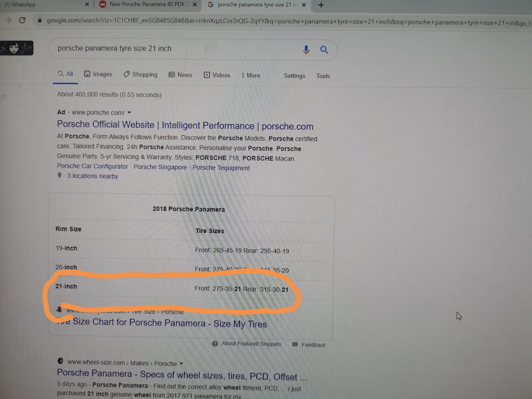532x399 pixels.
Task: Open the More search categories menu
Action: (251, 75)
